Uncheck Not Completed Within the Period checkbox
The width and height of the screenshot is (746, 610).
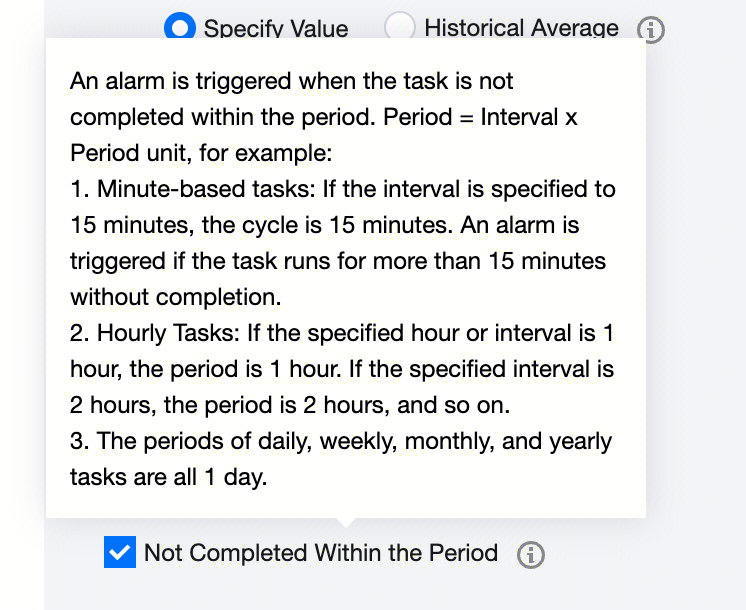tap(120, 552)
